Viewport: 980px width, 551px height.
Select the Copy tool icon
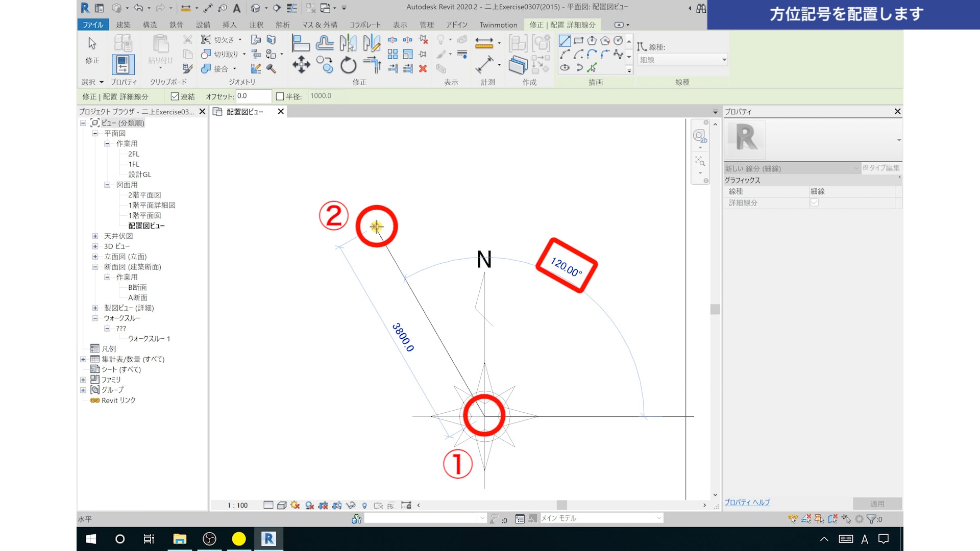pyautogui.click(x=325, y=65)
